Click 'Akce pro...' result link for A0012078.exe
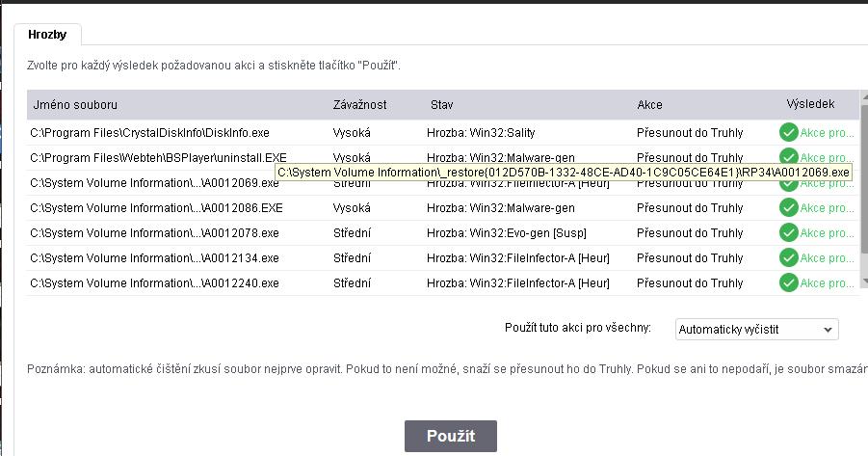This screenshot has height=456, width=868. click(x=827, y=232)
